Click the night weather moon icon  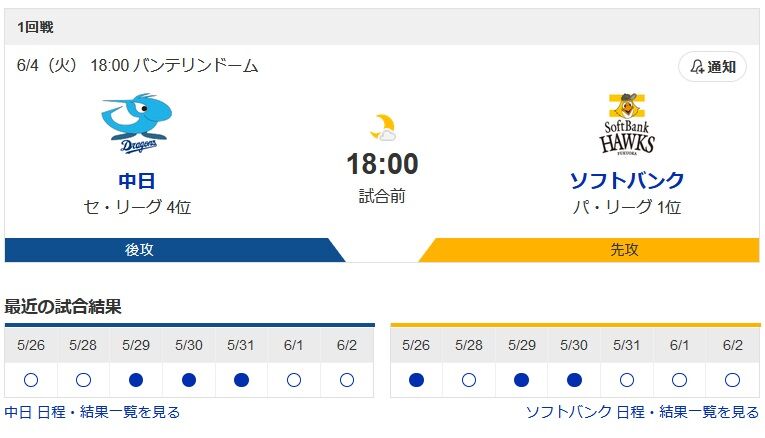click(382, 127)
